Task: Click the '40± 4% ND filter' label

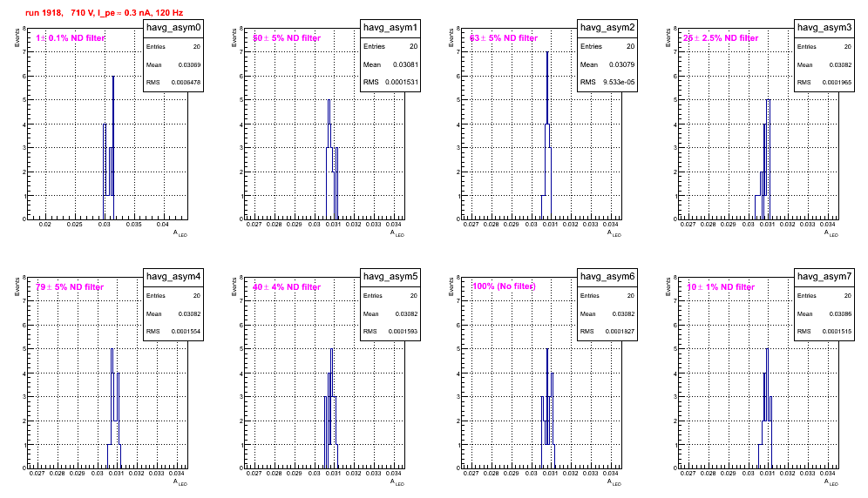Action: 287,287
